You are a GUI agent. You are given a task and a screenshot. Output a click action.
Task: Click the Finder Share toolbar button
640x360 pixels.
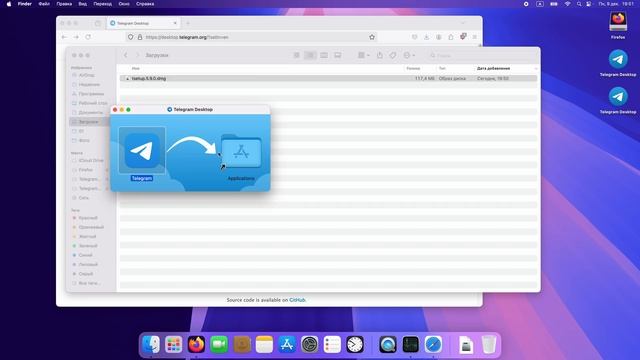[x=380, y=55]
